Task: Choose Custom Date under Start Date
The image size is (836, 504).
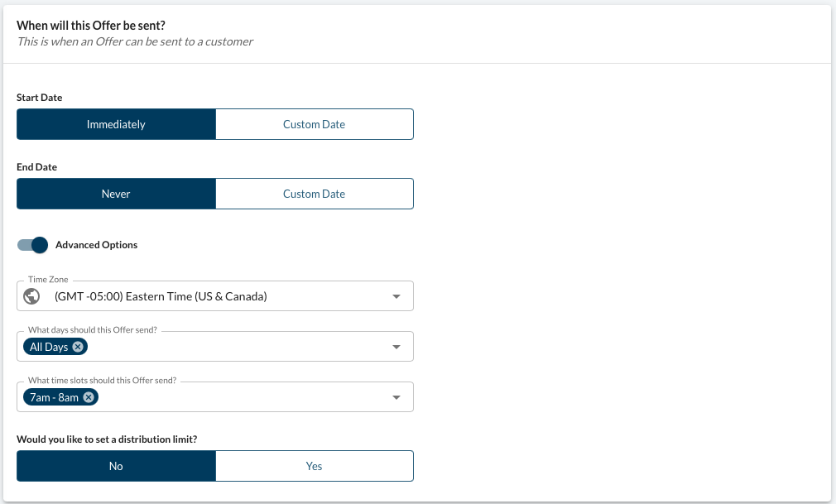Action: [314, 124]
